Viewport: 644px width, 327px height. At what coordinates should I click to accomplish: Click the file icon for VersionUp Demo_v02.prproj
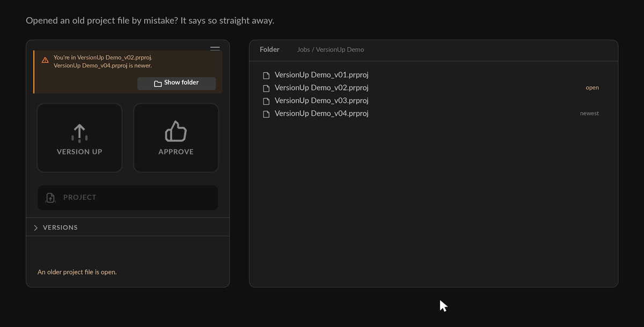tap(266, 88)
